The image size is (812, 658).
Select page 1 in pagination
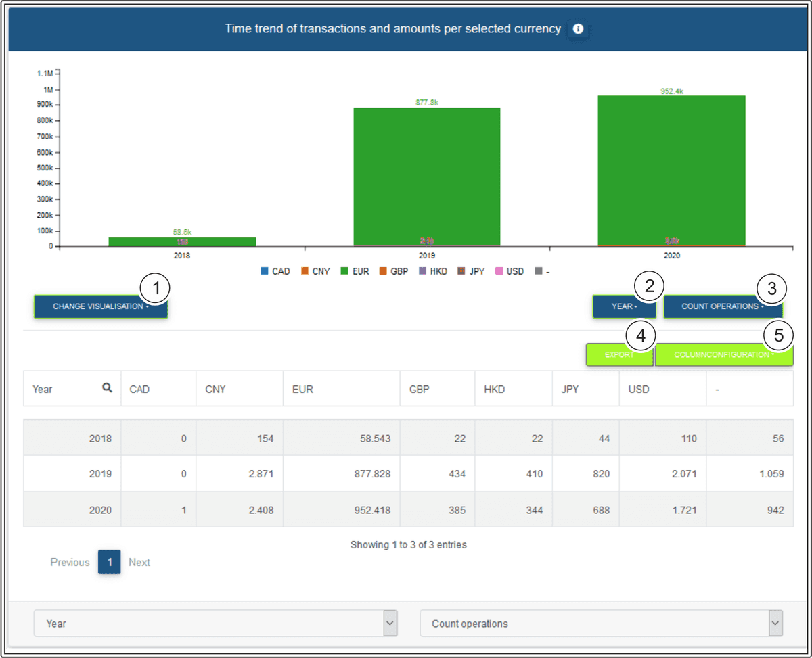(109, 562)
